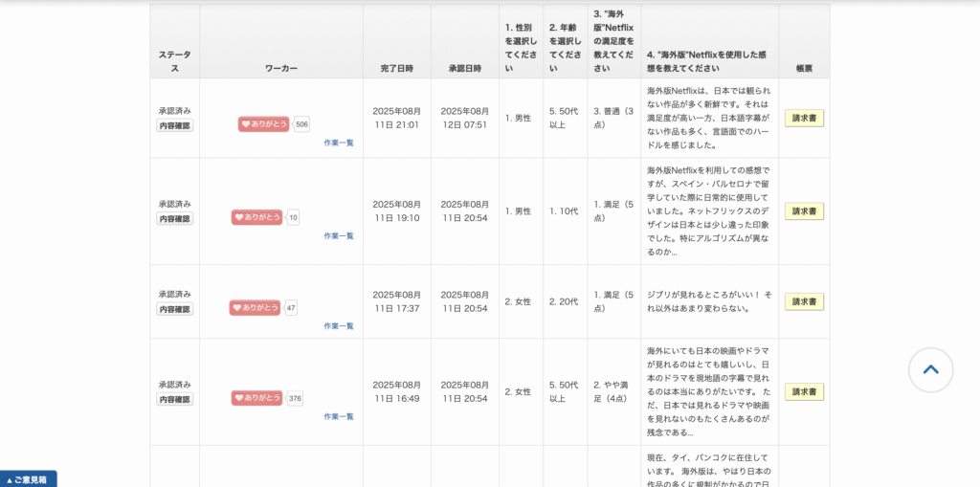Open 作業一覧 link for worker with 506
Viewport: 980px width, 487px height.
point(339,143)
